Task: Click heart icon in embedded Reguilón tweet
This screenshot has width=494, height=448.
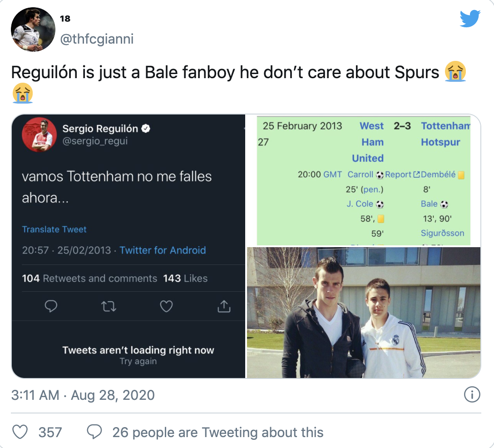Action: click(166, 307)
